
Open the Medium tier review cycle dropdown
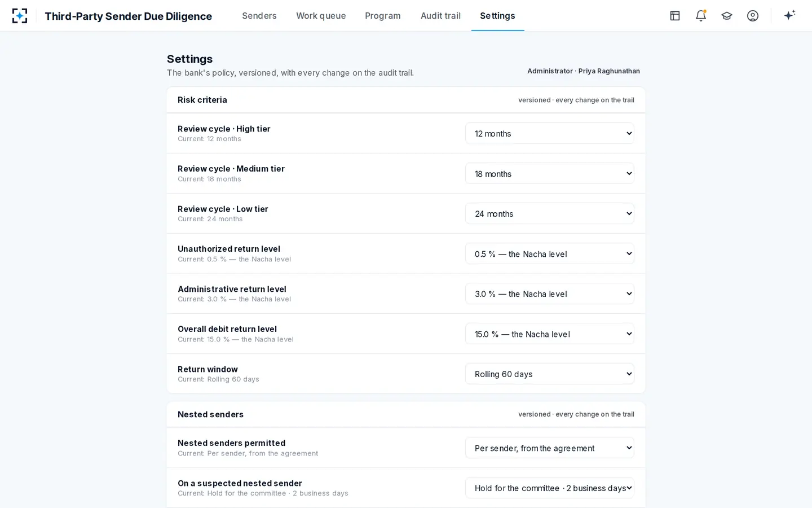click(550, 173)
